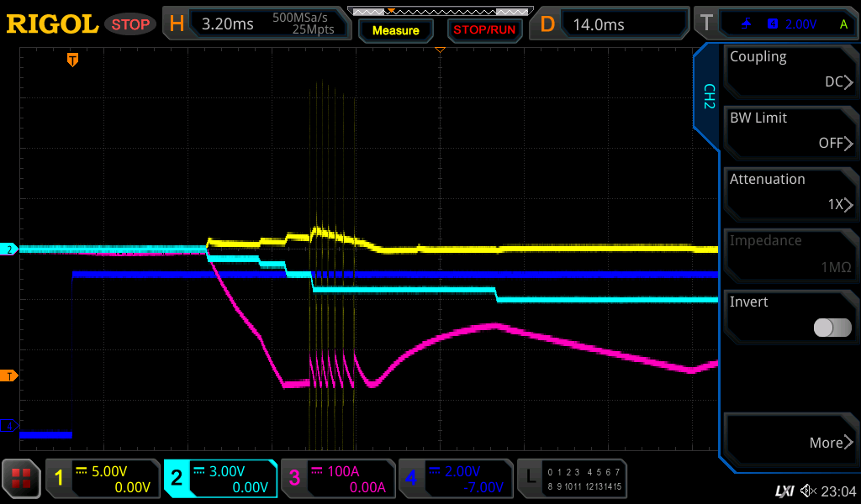861x504 pixels.
Task: Click the orange H horizontal timebase icon
Action: click(x=177, y=24)
